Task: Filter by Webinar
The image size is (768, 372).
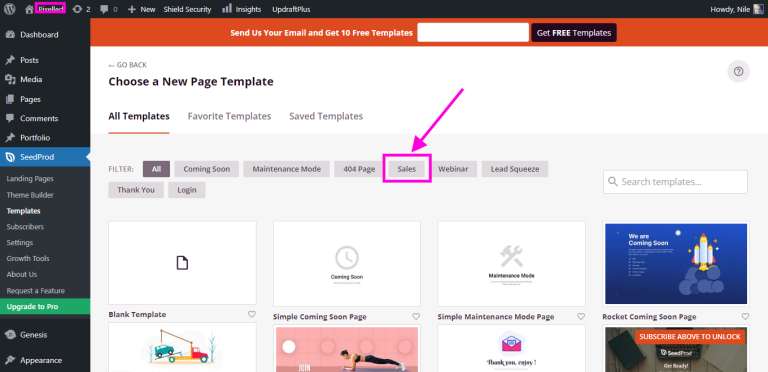Action: [x=453, y=169]
